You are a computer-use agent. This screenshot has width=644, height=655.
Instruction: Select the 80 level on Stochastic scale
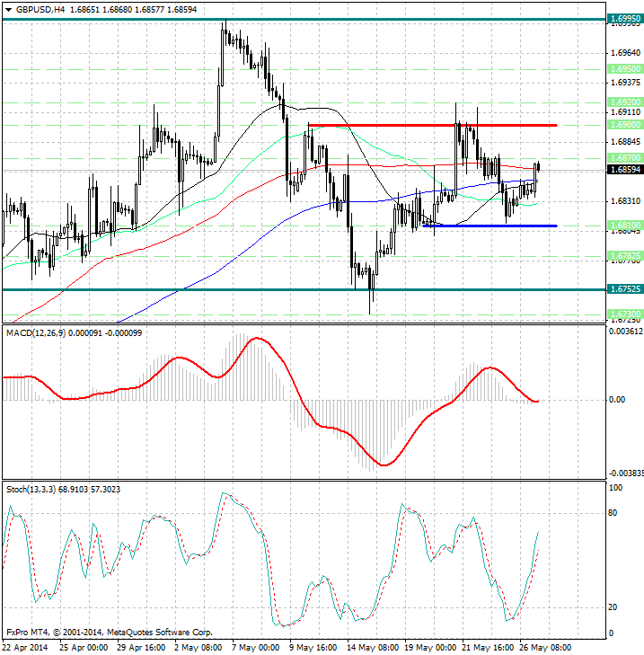[613, 513]
